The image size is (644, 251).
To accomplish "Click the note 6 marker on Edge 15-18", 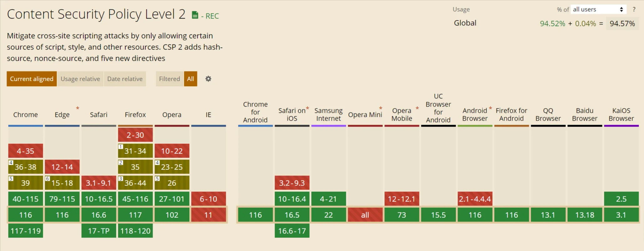I will tap(48, 179).
